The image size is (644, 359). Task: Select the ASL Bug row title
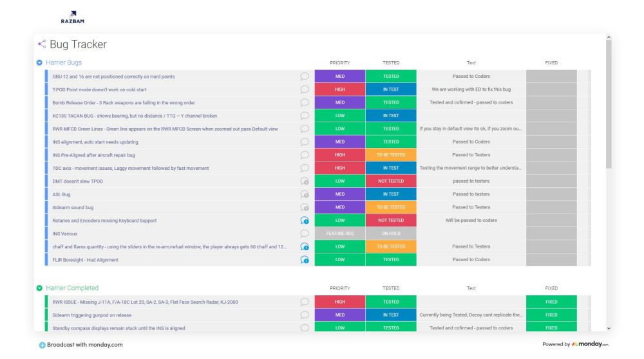(62, 194)
